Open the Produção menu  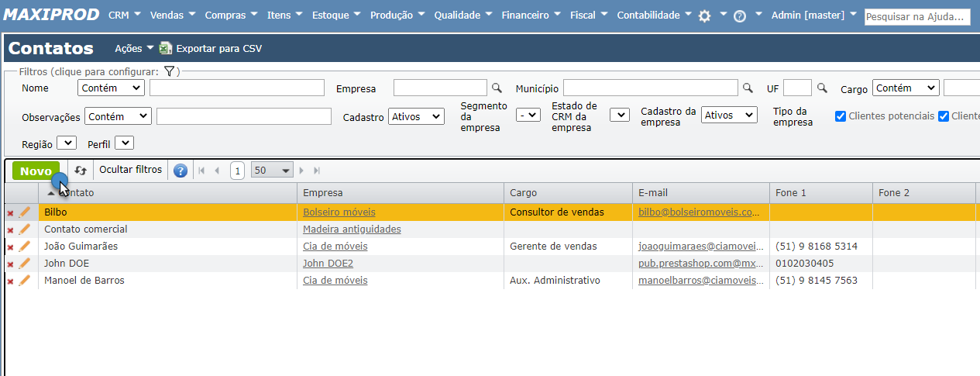(x=398, y=15)
